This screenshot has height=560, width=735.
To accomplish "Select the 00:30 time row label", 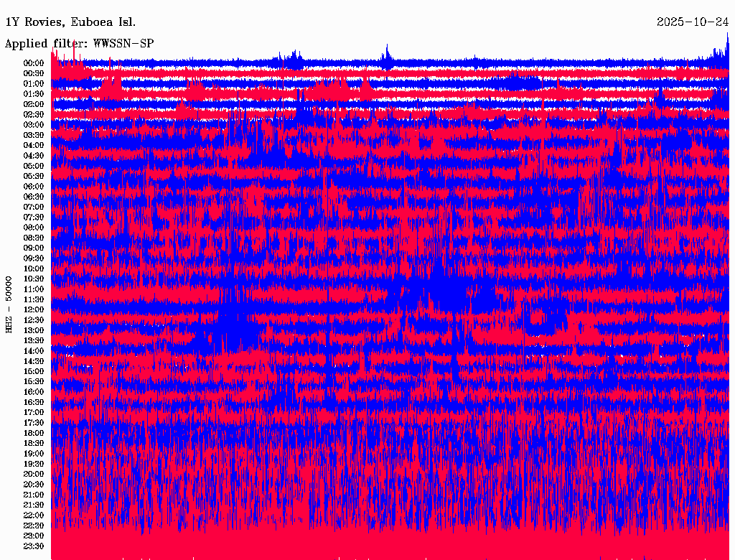I will click(x=34, y=74).
